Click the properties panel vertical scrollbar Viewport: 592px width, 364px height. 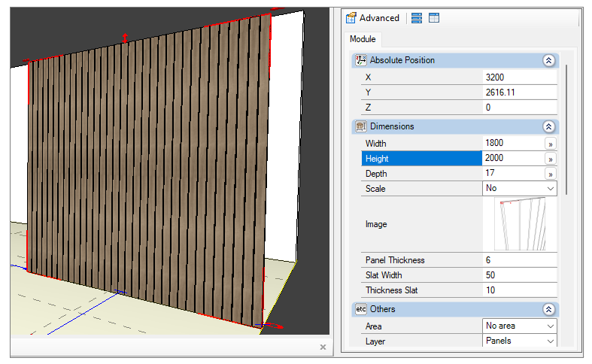click(566, 130)
